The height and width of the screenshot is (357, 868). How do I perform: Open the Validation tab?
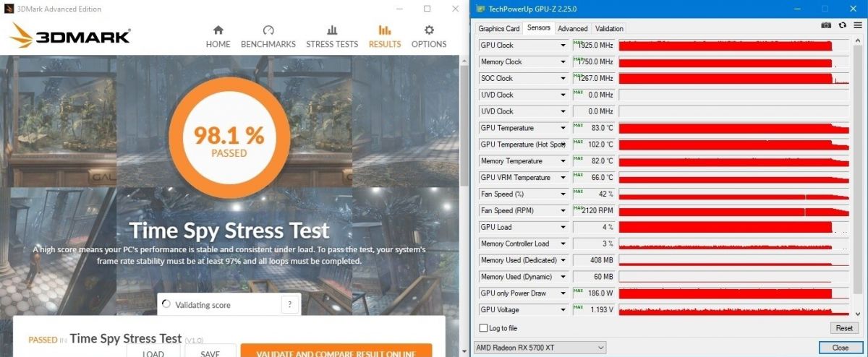tap(609, 29)
